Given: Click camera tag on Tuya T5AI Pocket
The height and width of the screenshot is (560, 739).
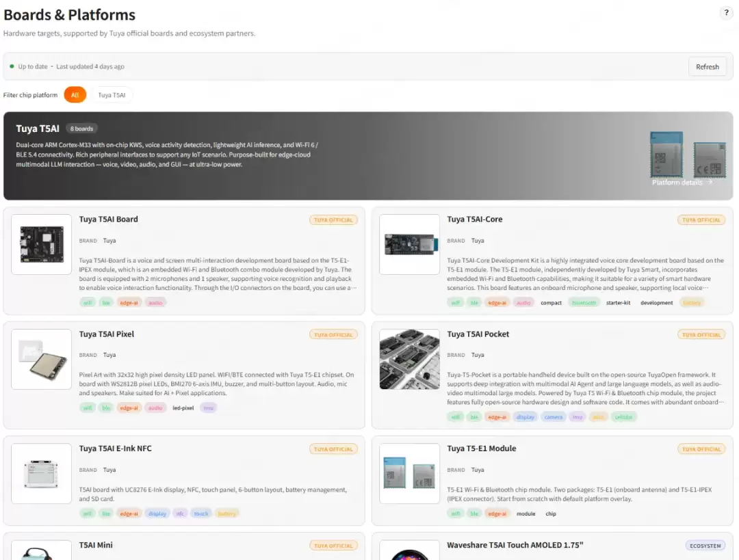Looking at the screenshot, I should click(554, 417).
